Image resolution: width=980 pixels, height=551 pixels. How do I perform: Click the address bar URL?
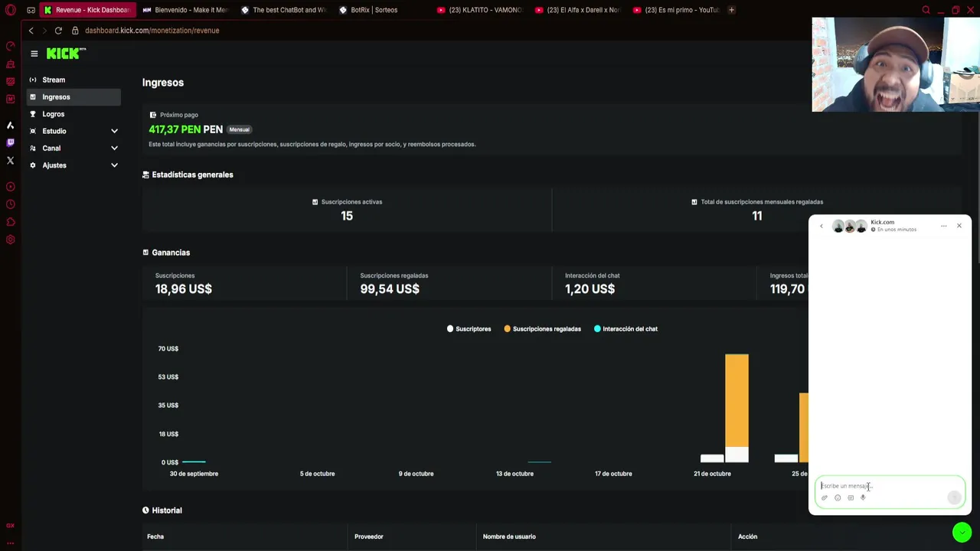coord(152,31)
